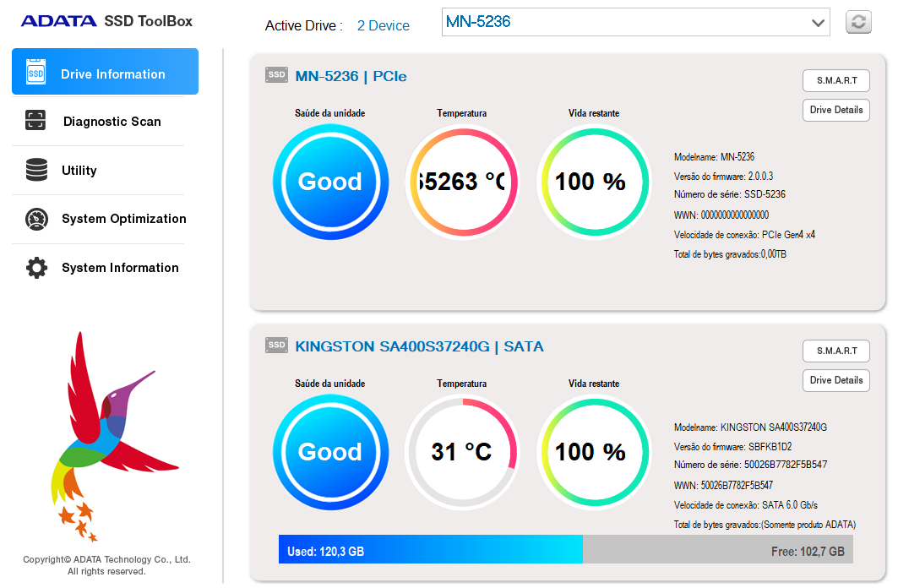Click the Versão do firmware: 2.0.0.3 text
The height and width of the screenshot is (588, 898).
(x=723, y=177)
